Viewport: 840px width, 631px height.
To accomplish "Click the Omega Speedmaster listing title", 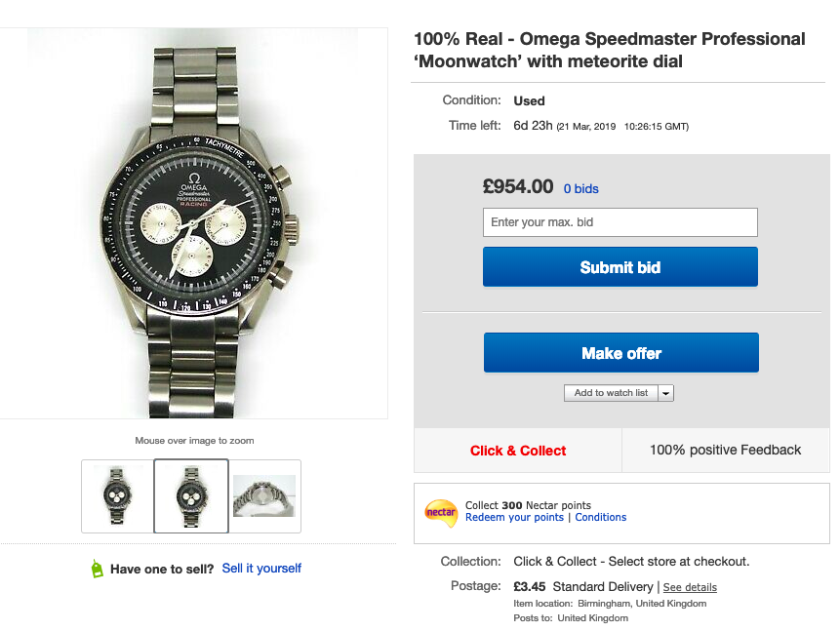I will pos(610,51).
